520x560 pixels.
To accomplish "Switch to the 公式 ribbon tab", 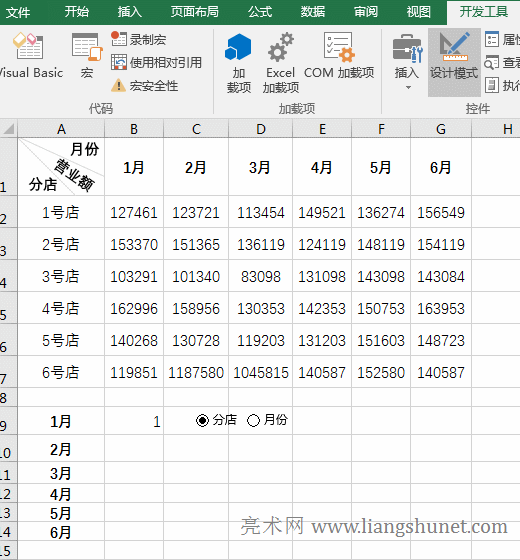I will (x=260, y=12).
